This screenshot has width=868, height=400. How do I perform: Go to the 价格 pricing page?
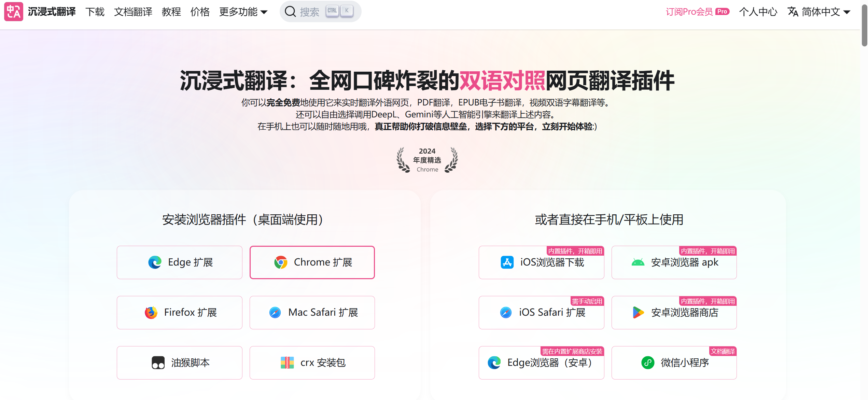pyautogui.click(x=200, y=12)
